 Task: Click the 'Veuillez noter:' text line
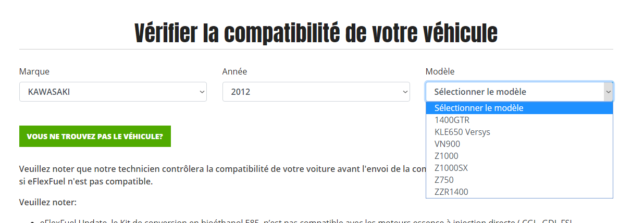click(48, 202)
